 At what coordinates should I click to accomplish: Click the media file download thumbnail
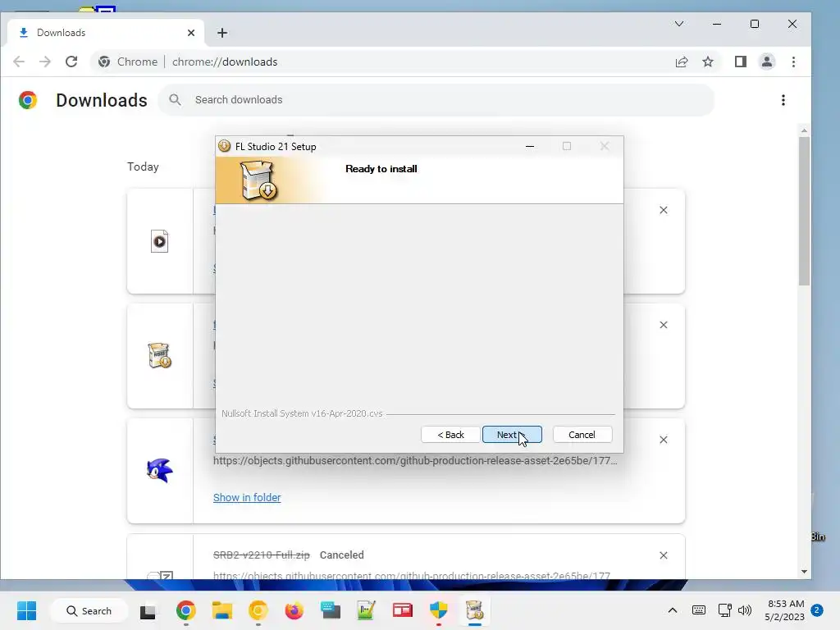(160, 241)
